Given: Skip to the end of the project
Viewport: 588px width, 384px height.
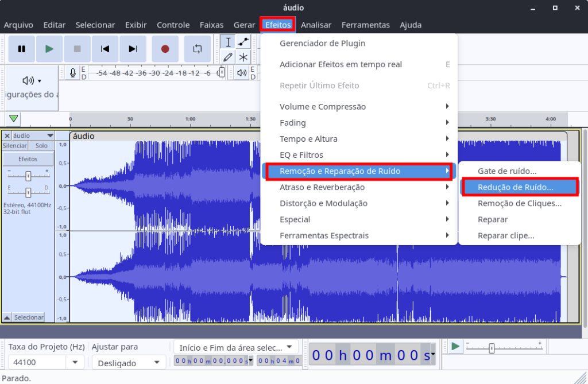Looking at the screenshot, I should (x=133, y=49).
